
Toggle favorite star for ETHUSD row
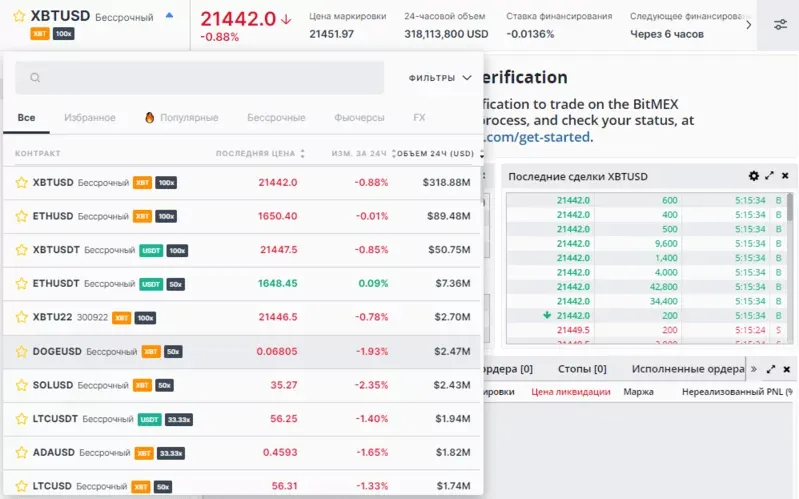click(x=21, y=216)
